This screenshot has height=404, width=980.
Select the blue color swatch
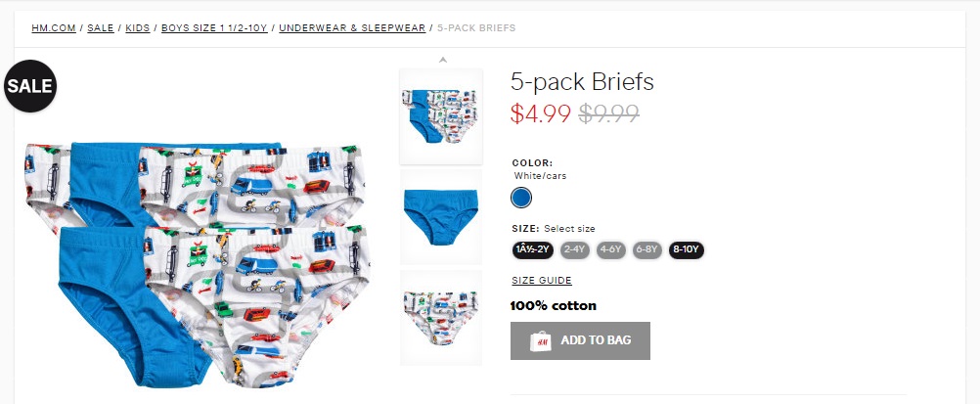(521, 198)
